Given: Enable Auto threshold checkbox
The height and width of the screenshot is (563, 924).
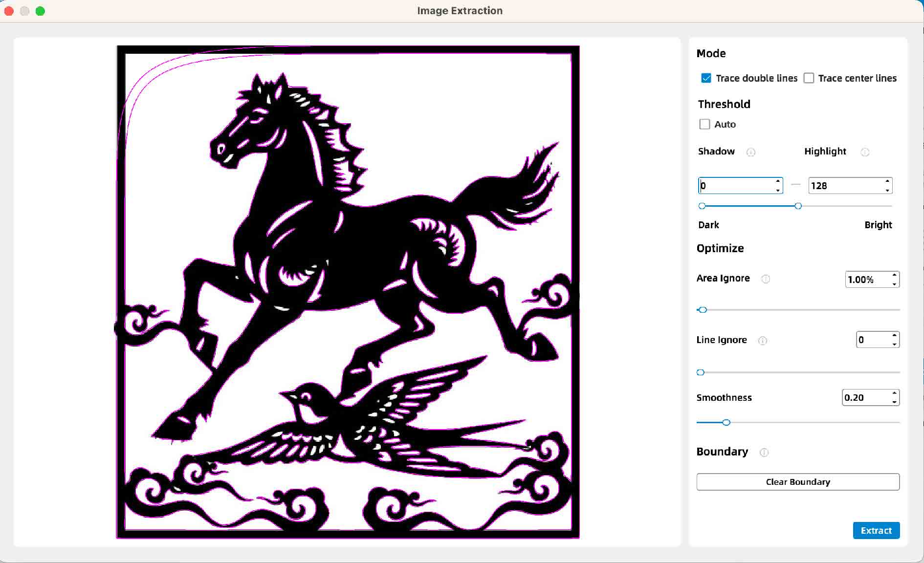Looking at the screenshot, I should [x=704, y=124].
